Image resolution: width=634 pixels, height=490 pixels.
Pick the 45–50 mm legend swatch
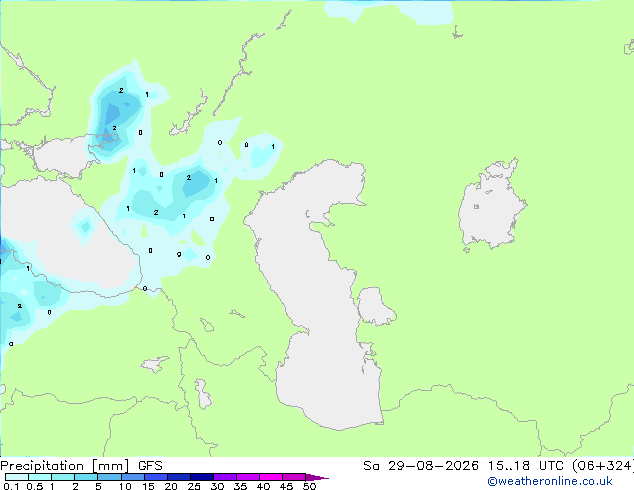[x=294, y=477]
